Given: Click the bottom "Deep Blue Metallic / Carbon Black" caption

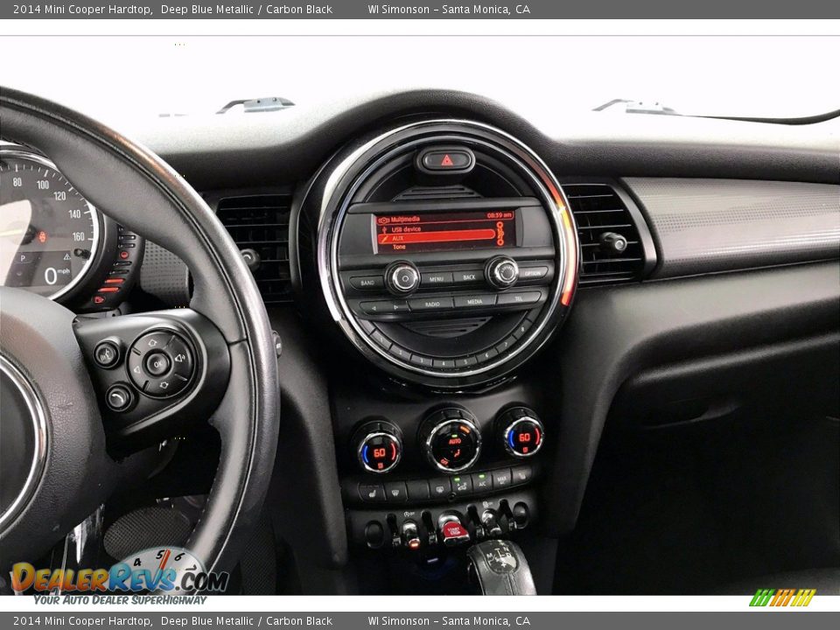Looking at the screenshot, I should click(x=247, y=621).
